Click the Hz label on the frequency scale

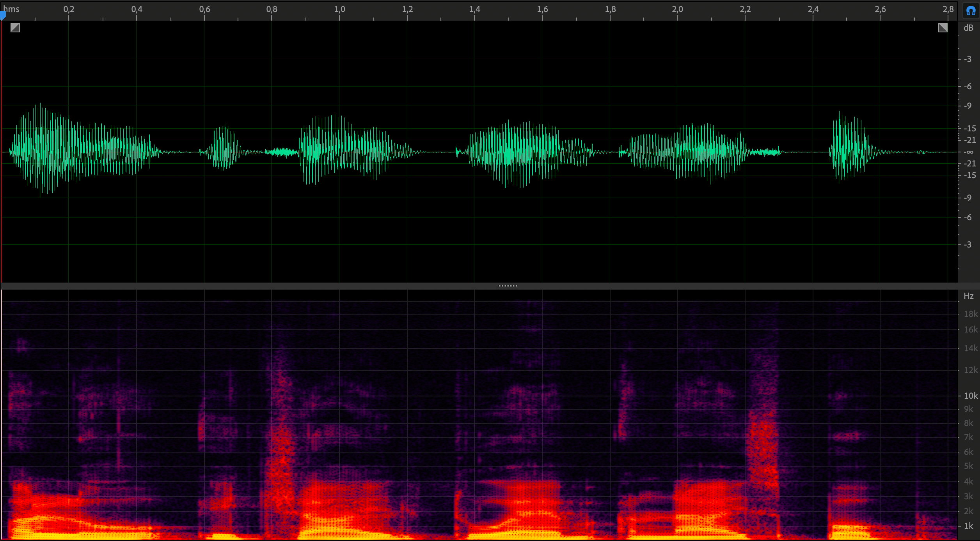(x=968, y=296)
